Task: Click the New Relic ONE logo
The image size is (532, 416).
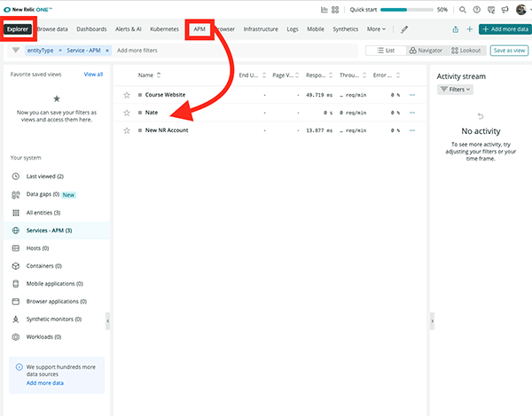Action: point(27,10)
